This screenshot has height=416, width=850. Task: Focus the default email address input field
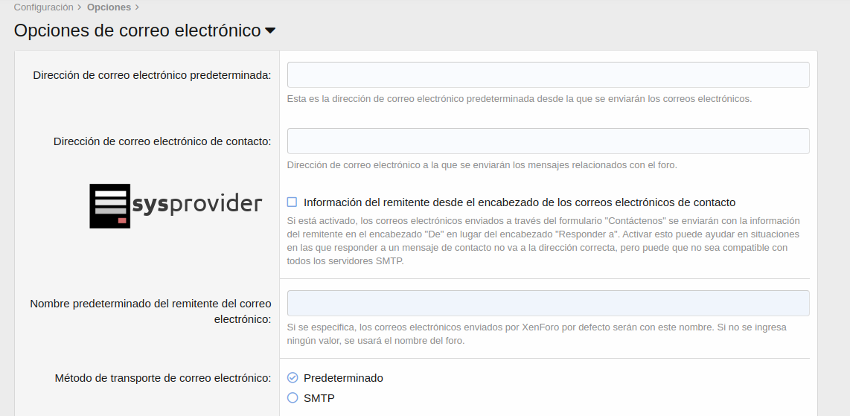547,75
